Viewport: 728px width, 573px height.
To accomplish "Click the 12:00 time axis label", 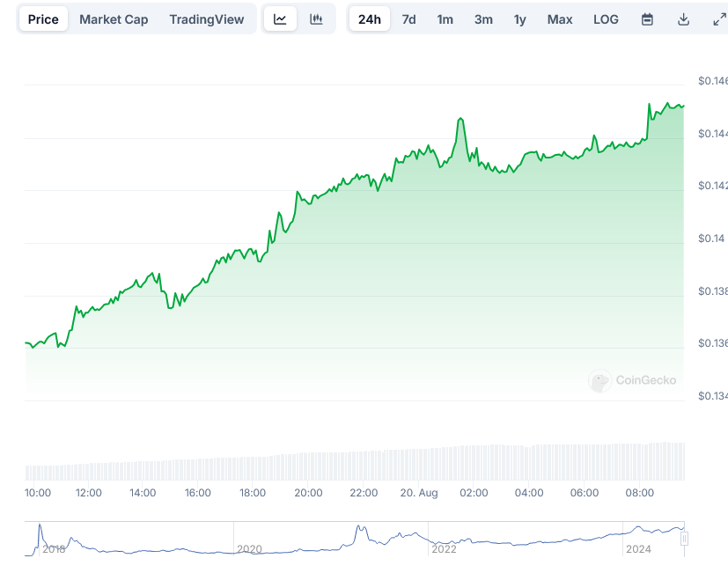I will tap(89, 493).
